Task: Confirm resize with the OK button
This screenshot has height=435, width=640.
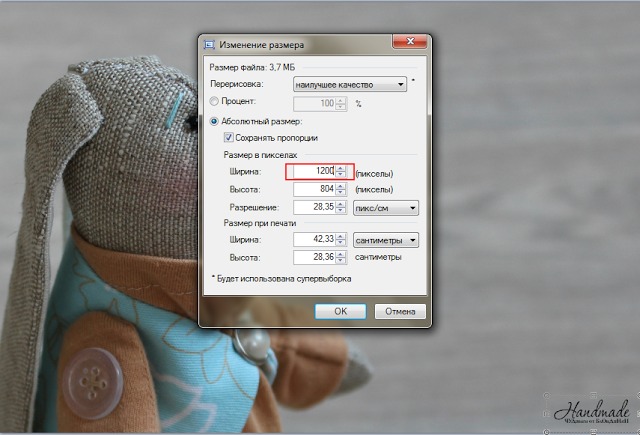Action: coord(340,311)
